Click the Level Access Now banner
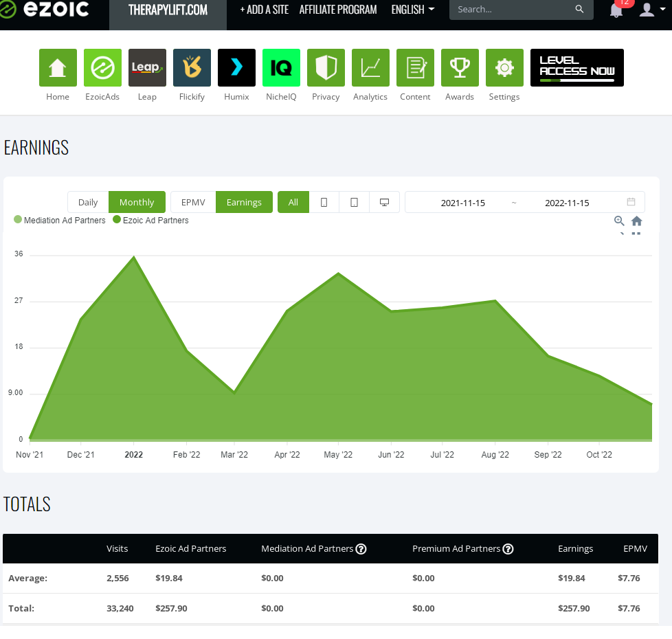The width and height of the screenshot is (672, 639). (x=577, y=68)
